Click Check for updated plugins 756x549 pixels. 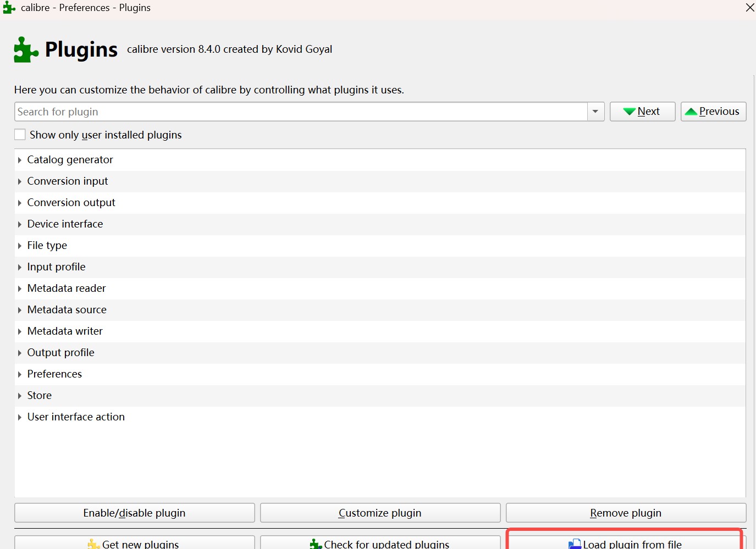pos(380,543)
